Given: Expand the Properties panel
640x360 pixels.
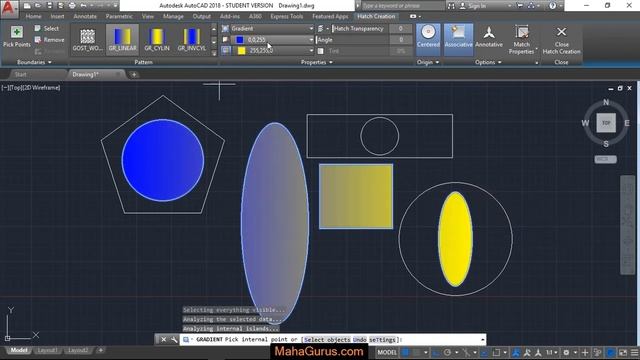Looking at the screenshot, I should tap(317, 62).
